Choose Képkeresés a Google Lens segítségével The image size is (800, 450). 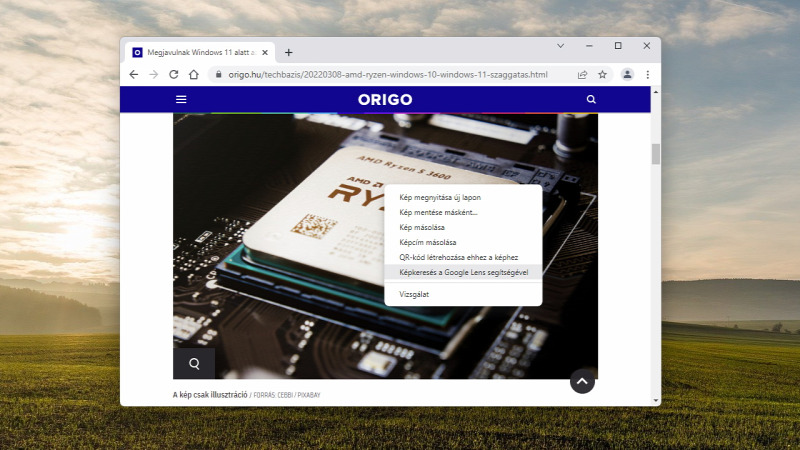(x=463, y=272)
